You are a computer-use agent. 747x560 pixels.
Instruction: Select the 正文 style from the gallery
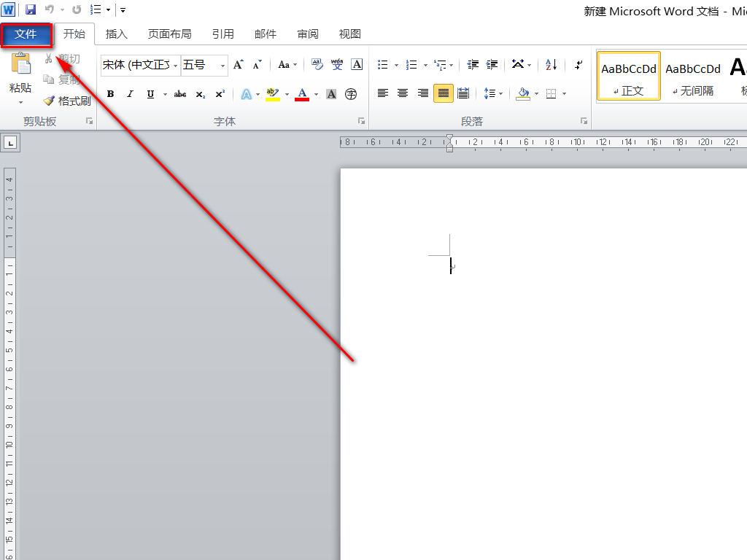pos(628,76)
